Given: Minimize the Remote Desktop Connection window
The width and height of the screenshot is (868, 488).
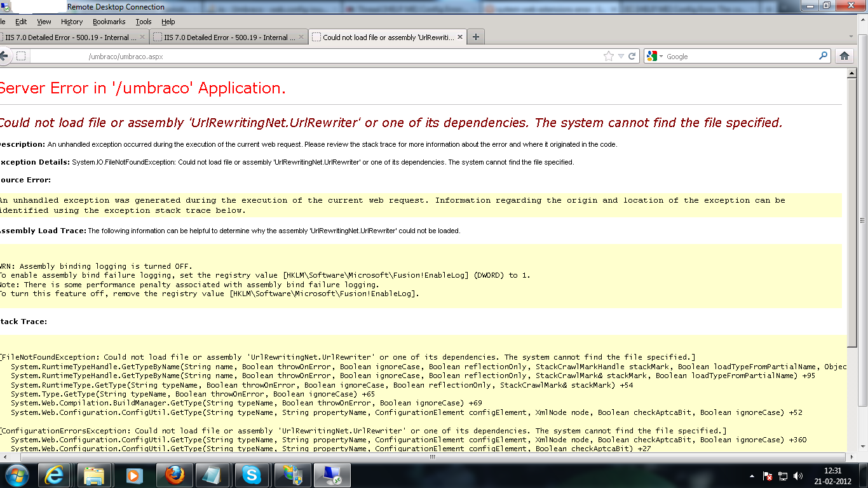Looking at the screenshot, I should click(x=810, y=5).
